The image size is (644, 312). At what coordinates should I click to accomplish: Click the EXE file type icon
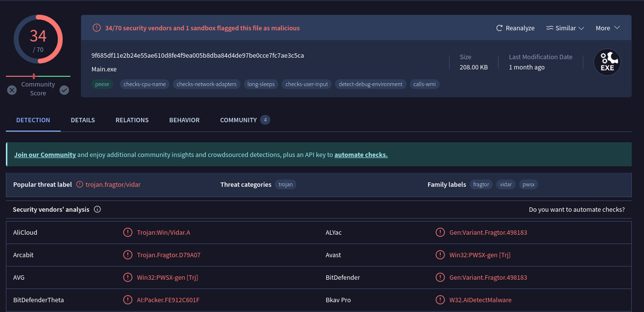coord(607,62)
